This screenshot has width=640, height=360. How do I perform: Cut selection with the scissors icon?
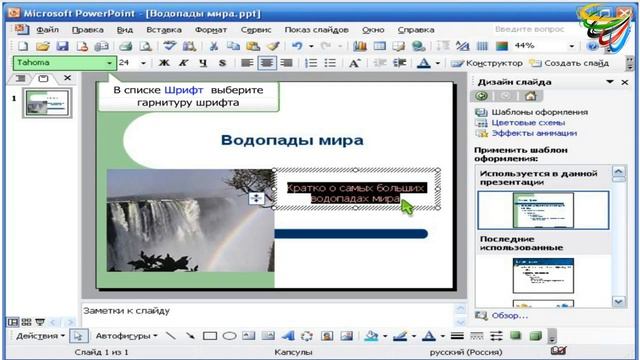[x=213, y=46]
